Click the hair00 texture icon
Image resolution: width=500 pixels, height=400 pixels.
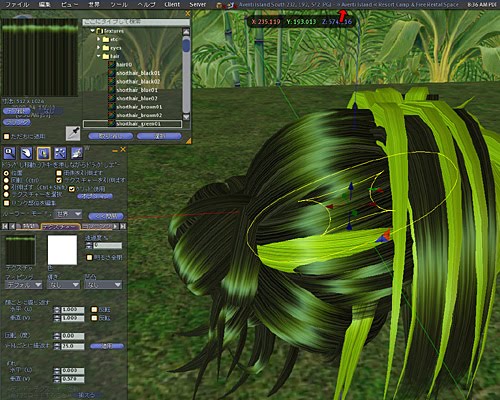pos(112,65)
